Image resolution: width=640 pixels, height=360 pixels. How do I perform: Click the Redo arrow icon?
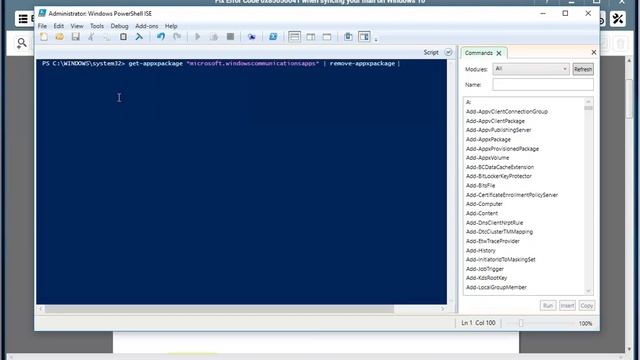[x=177, y=37]
